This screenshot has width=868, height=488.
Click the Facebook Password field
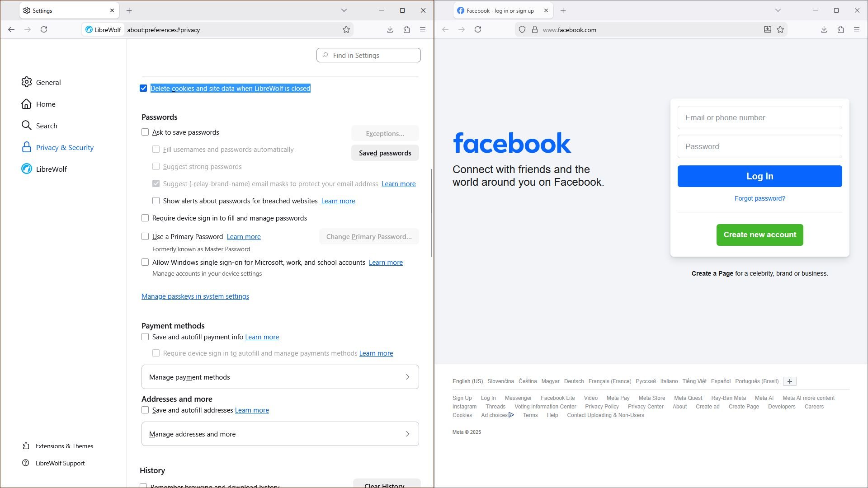759,146
